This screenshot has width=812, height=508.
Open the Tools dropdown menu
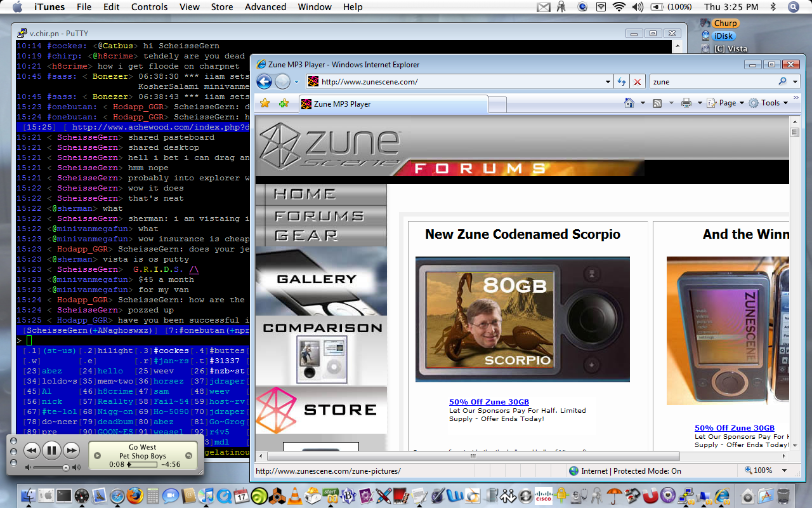click(x=769, y=103)
